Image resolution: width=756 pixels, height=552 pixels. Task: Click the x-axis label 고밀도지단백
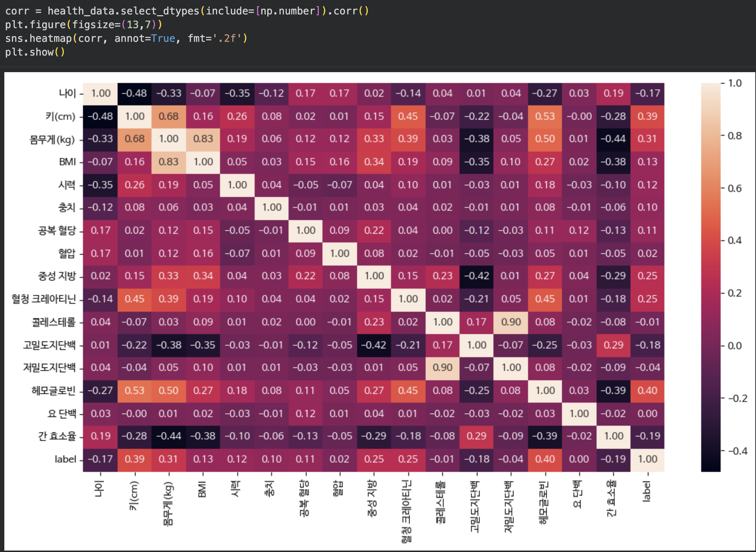tap(475, 507)
